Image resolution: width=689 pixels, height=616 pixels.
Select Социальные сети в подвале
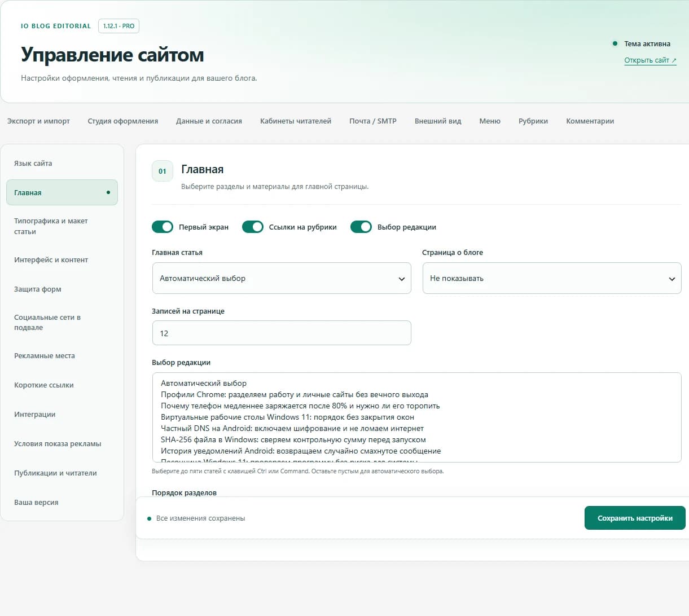pyautogui.click(x=62, y=322)
